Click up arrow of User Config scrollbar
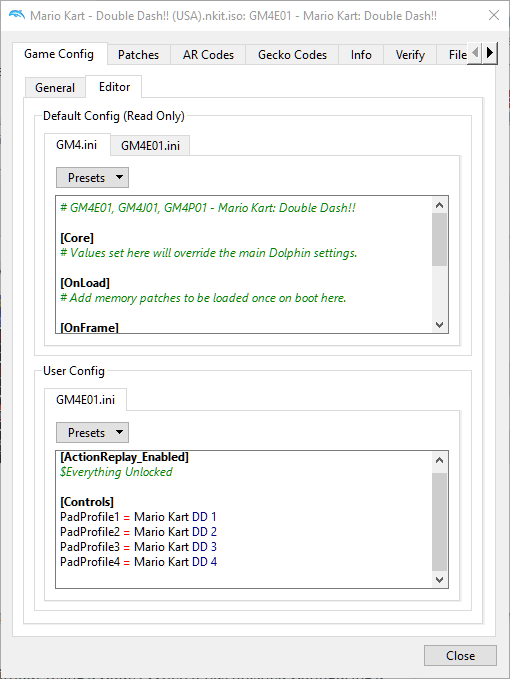Viewport: 510px width, 679px height. (x=439, y=460)
